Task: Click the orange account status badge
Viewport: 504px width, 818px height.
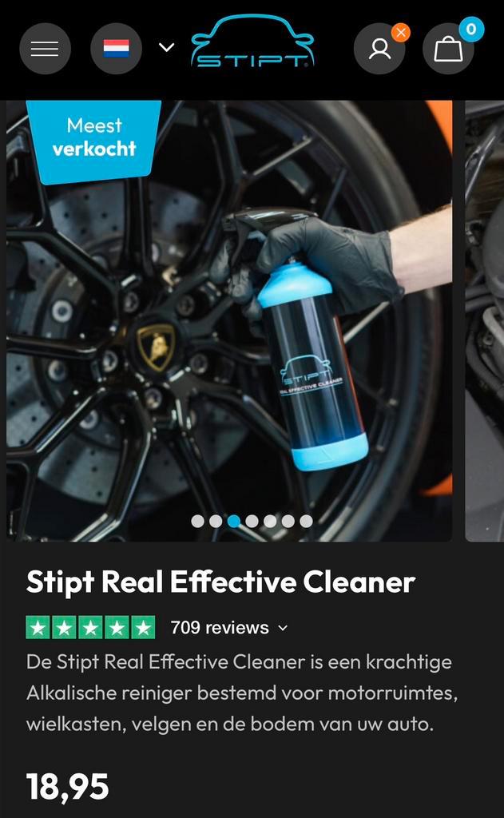Action: [x=401, y=33]
